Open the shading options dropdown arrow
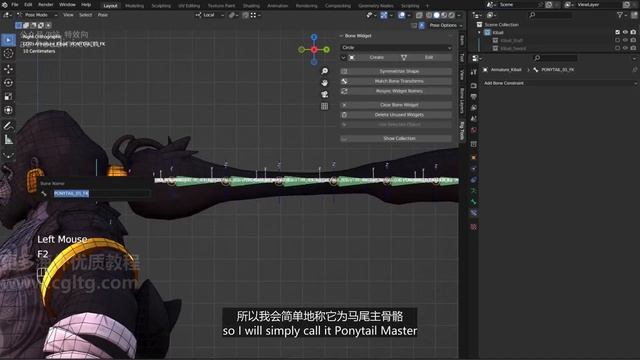 [x=459, y=15]
